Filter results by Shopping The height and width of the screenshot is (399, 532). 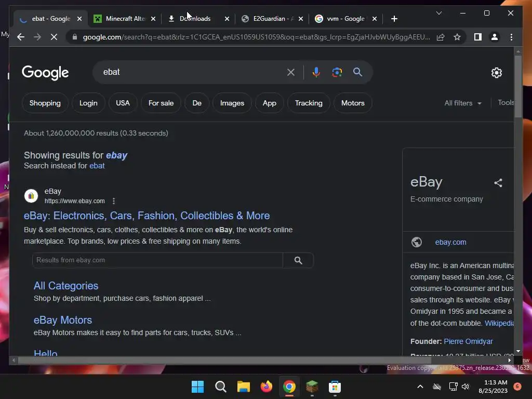click(x=45, y=103)
